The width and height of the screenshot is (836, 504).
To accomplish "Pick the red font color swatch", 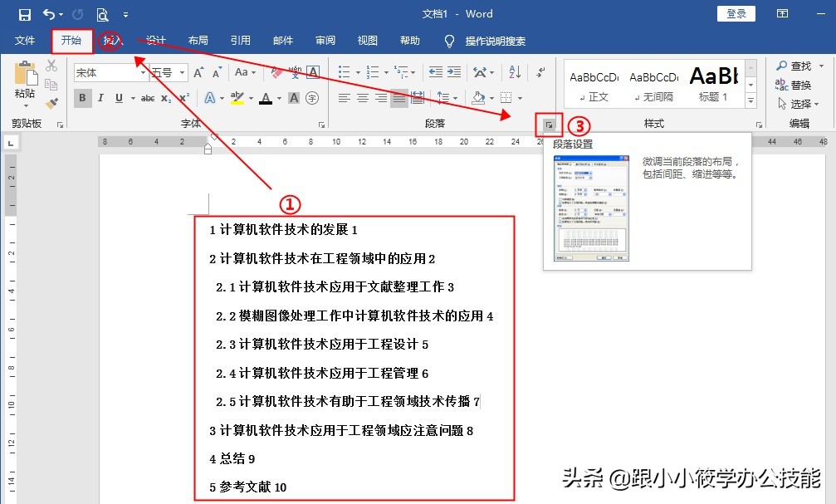I will point(266,98).
